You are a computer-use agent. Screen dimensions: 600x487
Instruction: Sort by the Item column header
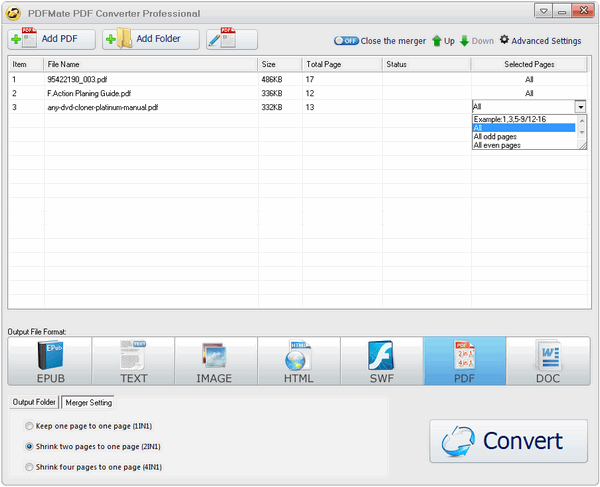point(26,64)
